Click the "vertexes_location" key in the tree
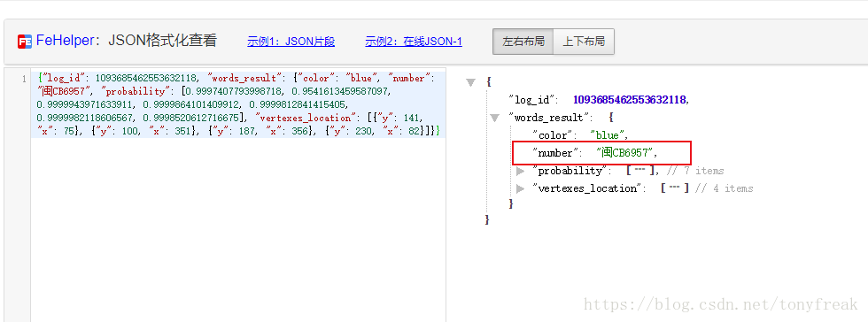The image size is (868, 322). tap(586, 188)
